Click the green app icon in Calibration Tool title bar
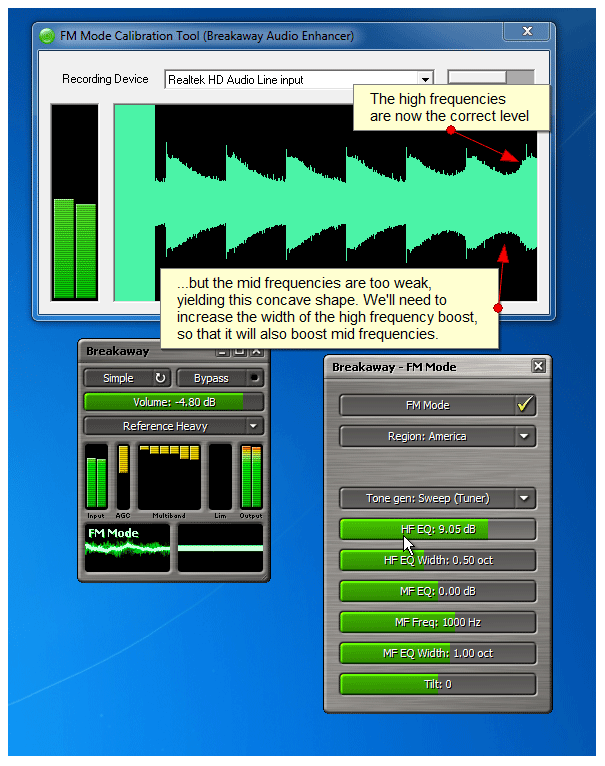This screenshot has width=605, height=766. 47,36
